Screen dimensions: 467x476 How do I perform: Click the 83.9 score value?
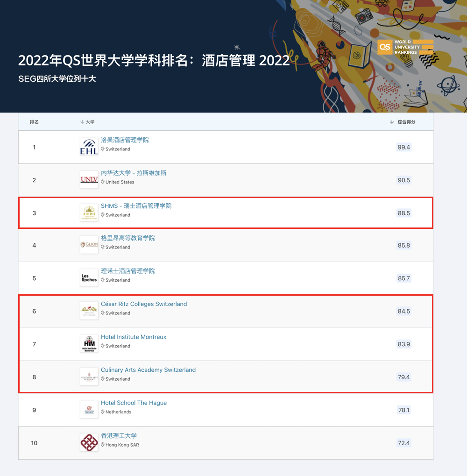point(404,344)
